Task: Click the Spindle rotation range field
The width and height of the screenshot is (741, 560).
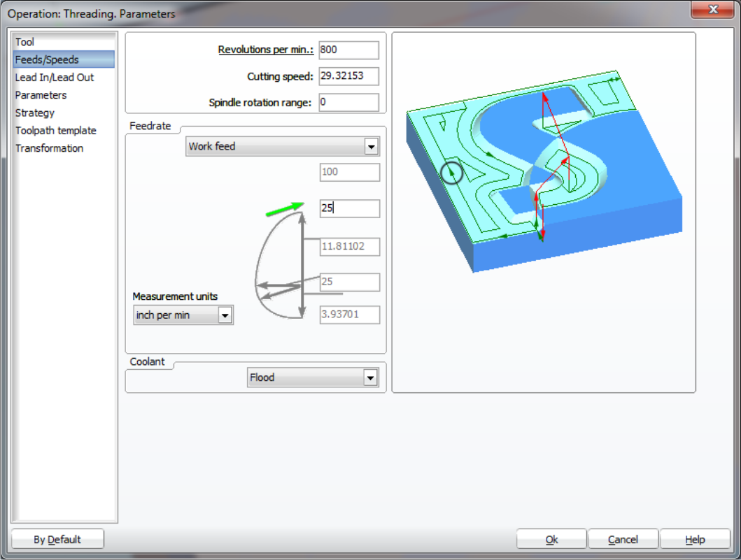Action: pos(348,102)
